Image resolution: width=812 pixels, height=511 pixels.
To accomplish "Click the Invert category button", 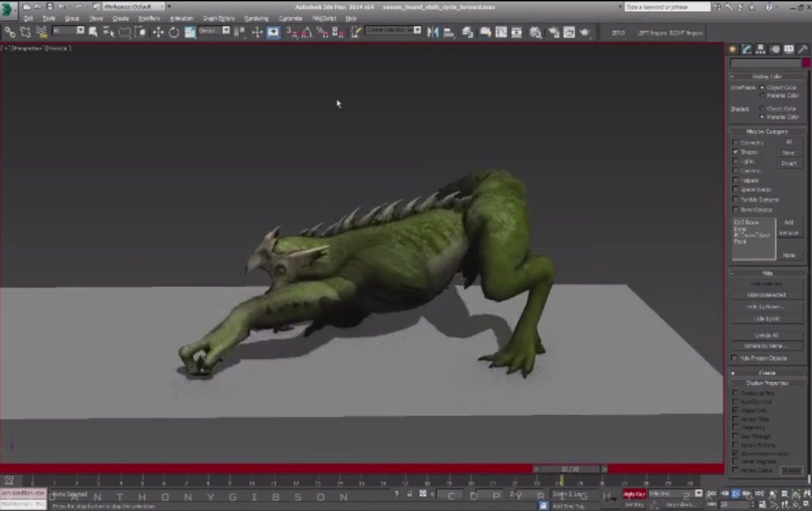I will 789,163.
